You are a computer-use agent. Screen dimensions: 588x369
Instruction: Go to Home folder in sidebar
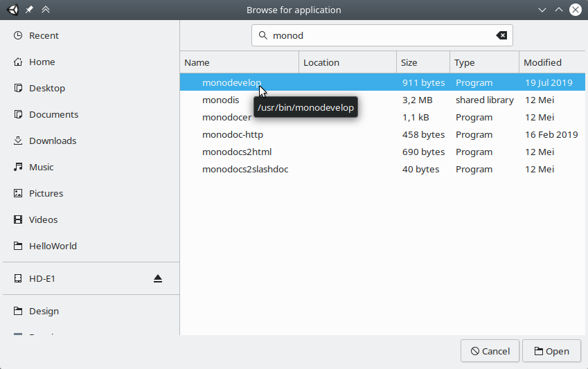click(x=42, y=62)
